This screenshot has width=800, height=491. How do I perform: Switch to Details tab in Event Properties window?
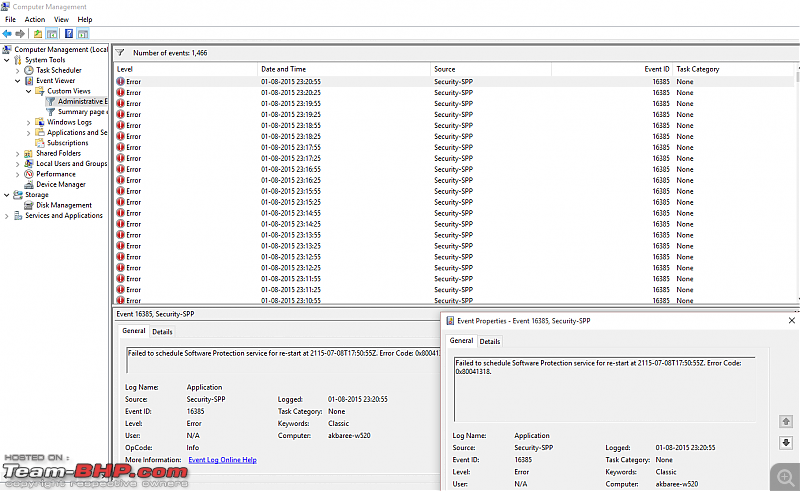490,341
